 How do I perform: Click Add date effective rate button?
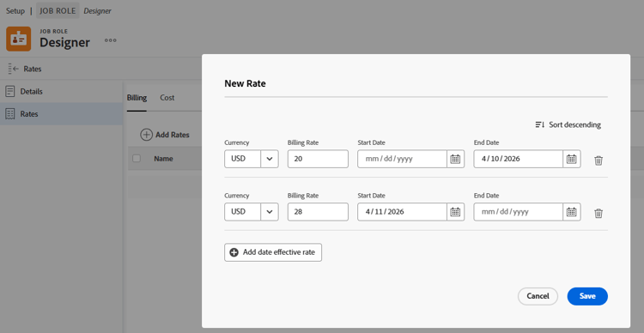point(273,252)
